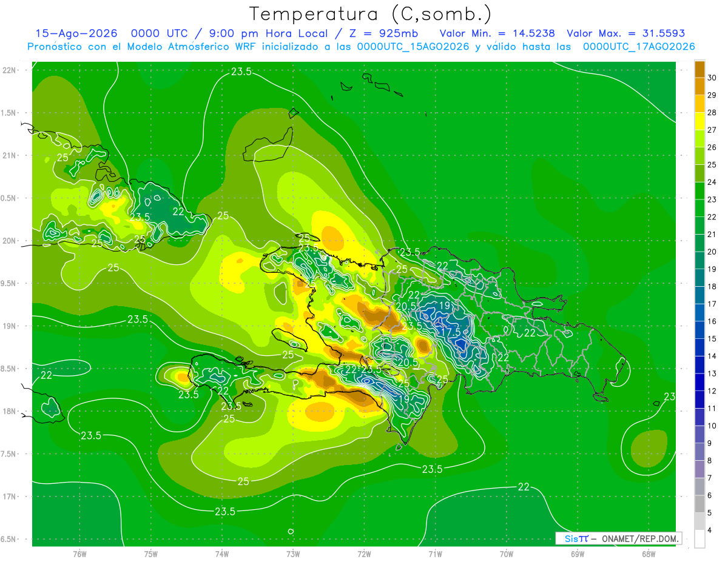Click the title 'Temperatura (C,somb.)'

pos(370,14)
